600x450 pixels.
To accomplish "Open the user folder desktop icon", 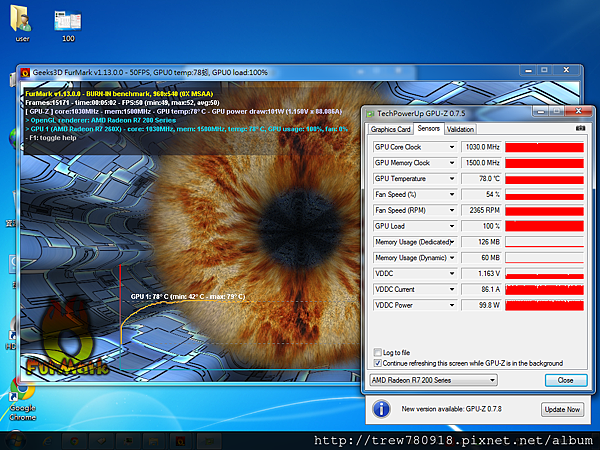I will tap(22, 23).
